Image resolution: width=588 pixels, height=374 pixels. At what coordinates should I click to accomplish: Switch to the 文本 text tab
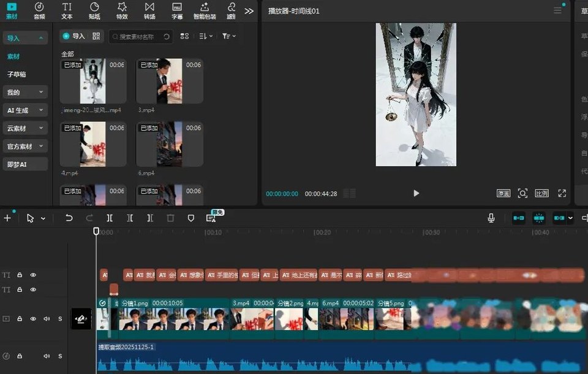[67, 10]
